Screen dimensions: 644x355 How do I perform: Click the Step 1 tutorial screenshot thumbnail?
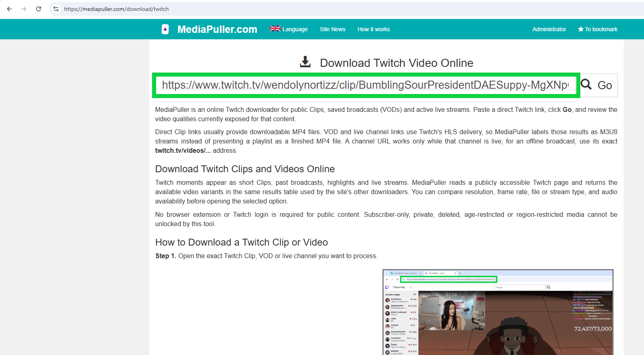pos(498,312)
